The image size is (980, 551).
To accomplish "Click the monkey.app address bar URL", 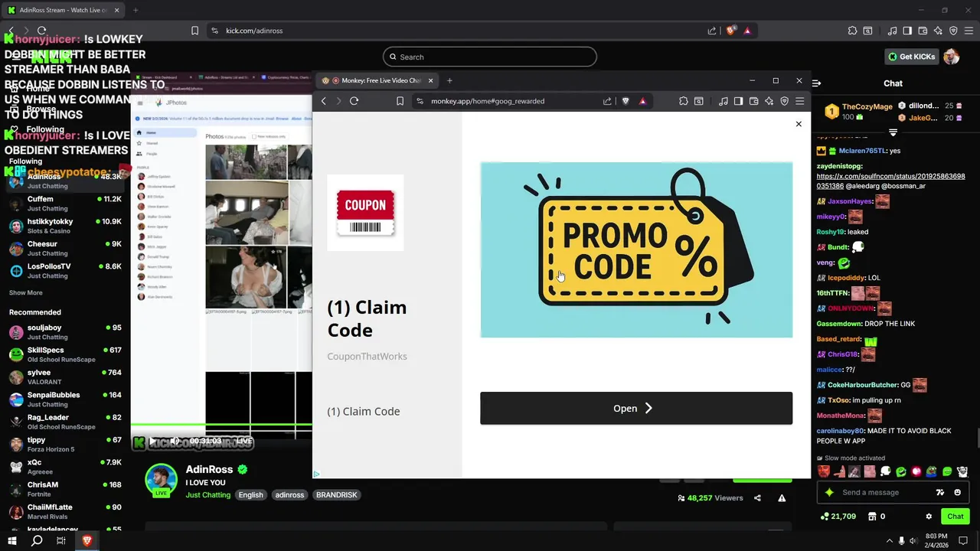I will click(x=488, y=101).
